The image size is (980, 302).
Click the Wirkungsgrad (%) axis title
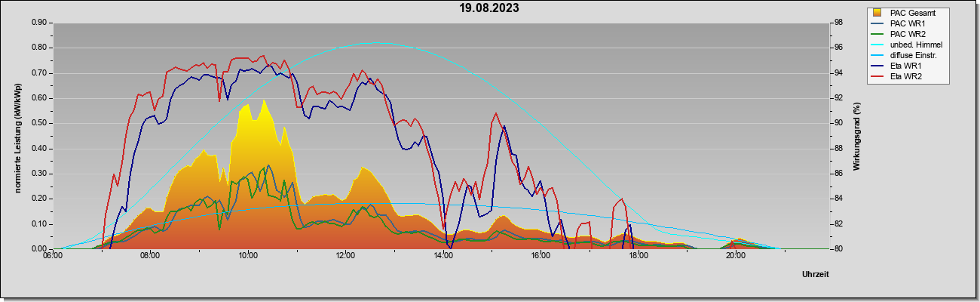857,136
